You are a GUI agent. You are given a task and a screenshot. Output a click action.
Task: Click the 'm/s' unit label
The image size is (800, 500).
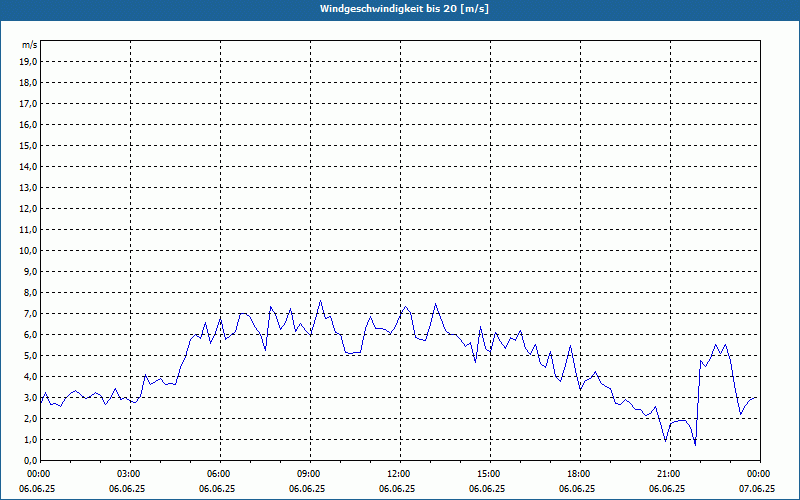pyautogui.click(x=30, y=45)
